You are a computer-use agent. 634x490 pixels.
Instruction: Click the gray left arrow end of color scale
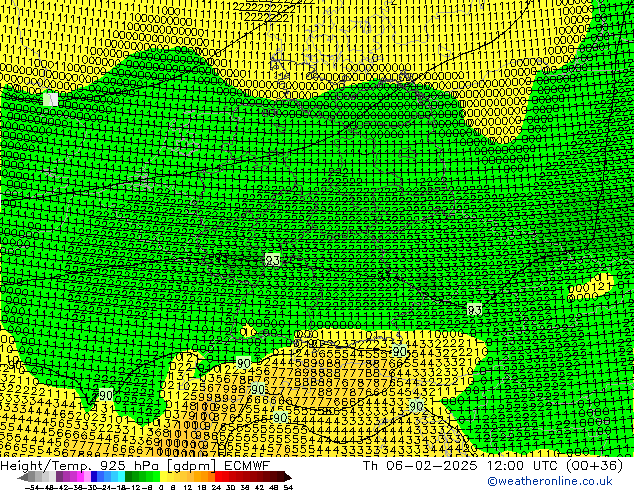click(x=23, y=477)
